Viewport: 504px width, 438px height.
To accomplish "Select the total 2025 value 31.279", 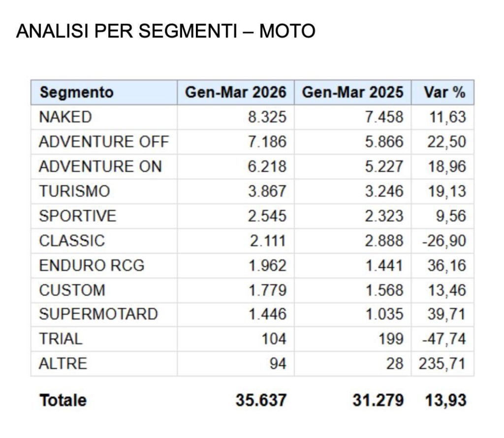I will 378,400.
